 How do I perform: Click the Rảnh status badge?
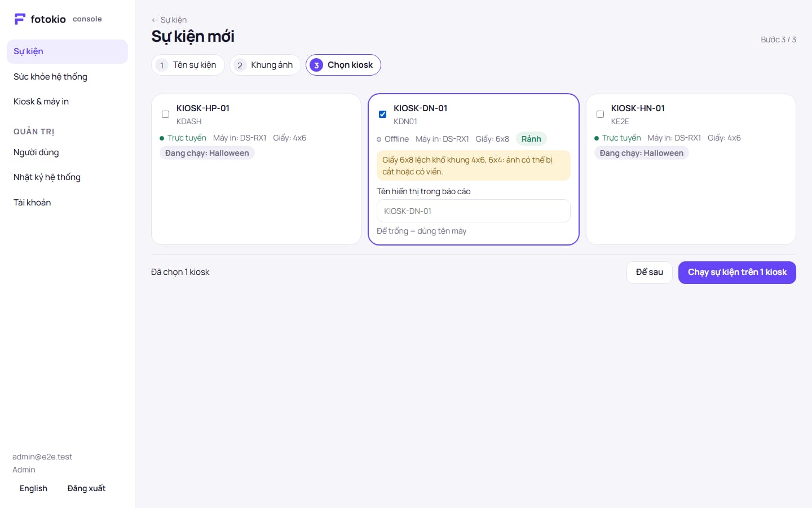click(x=531, y=139)
